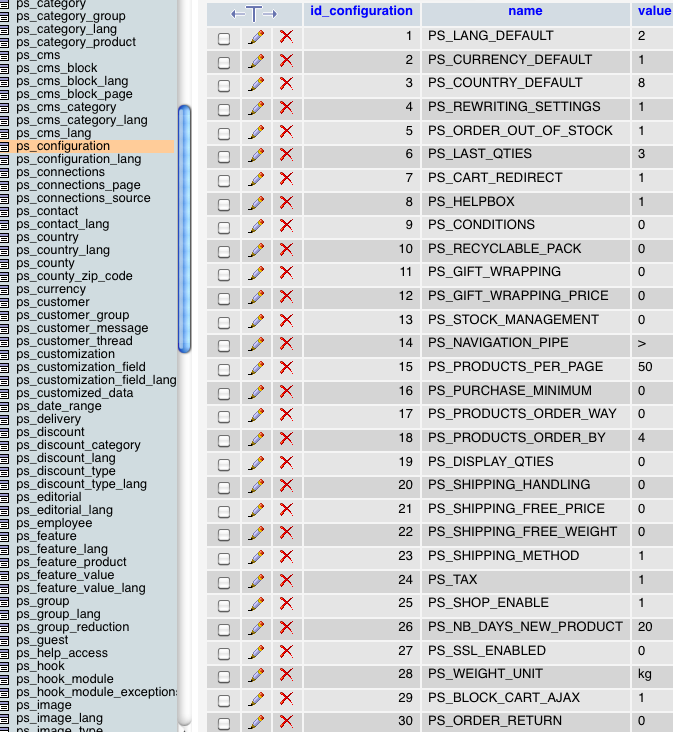Edit the PS_STOCK_MANAGEMENT row

click(256, 321)
